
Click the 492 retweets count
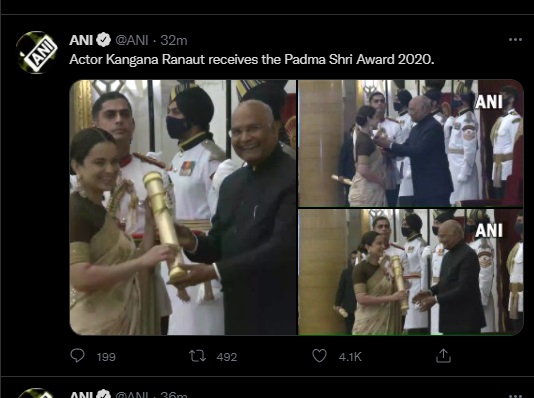coord(226,357)
